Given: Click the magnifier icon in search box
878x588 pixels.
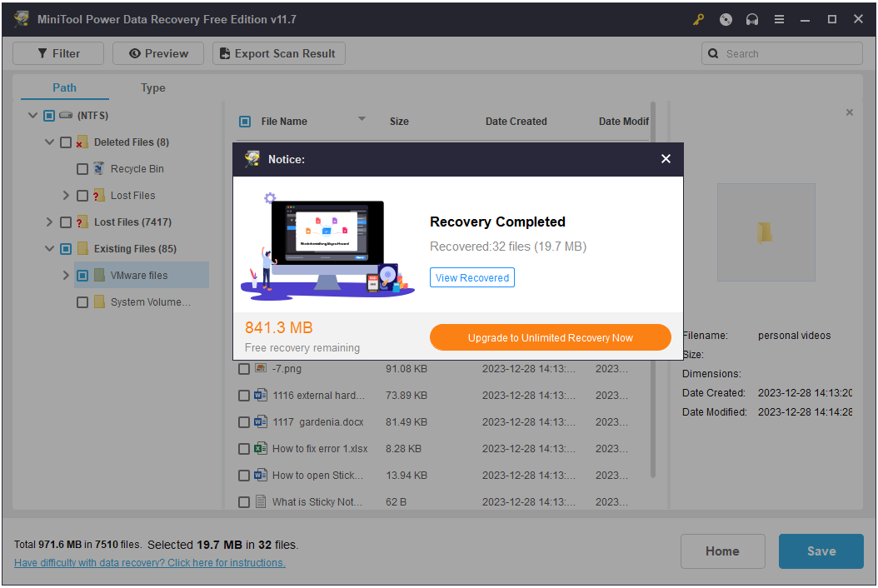Looking at the screenshot, I should (x=713, y=54).
